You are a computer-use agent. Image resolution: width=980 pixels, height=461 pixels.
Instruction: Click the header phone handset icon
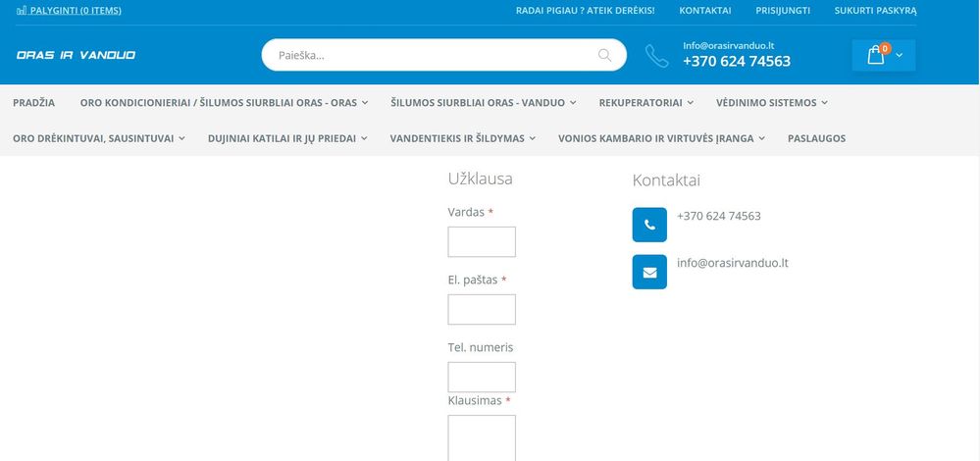657,56
